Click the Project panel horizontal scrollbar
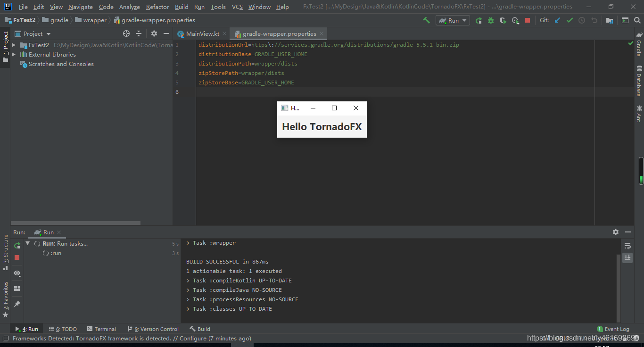The height and width of the screenshot is (347, 644). [x=75, y=223]
